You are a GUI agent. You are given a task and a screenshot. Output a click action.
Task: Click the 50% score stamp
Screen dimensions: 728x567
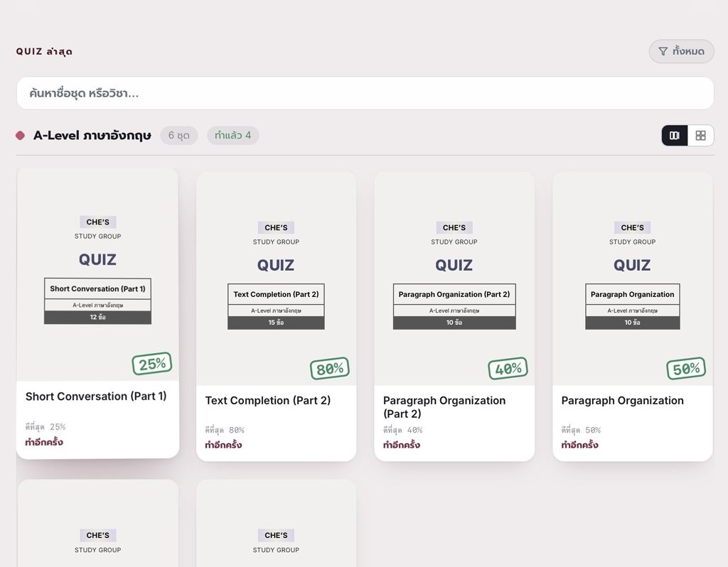(686, 369)
